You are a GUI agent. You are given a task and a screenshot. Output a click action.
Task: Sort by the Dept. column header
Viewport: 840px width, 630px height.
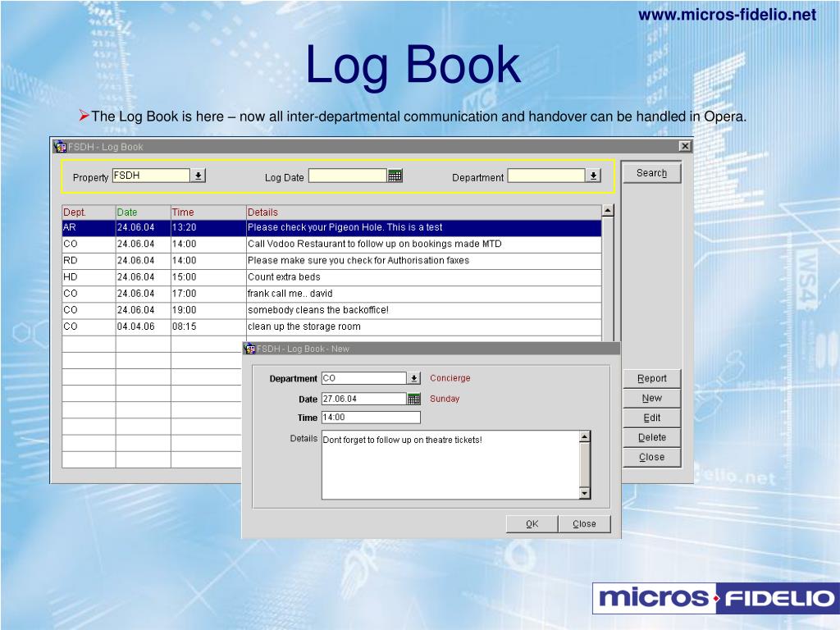coord(89,212)
